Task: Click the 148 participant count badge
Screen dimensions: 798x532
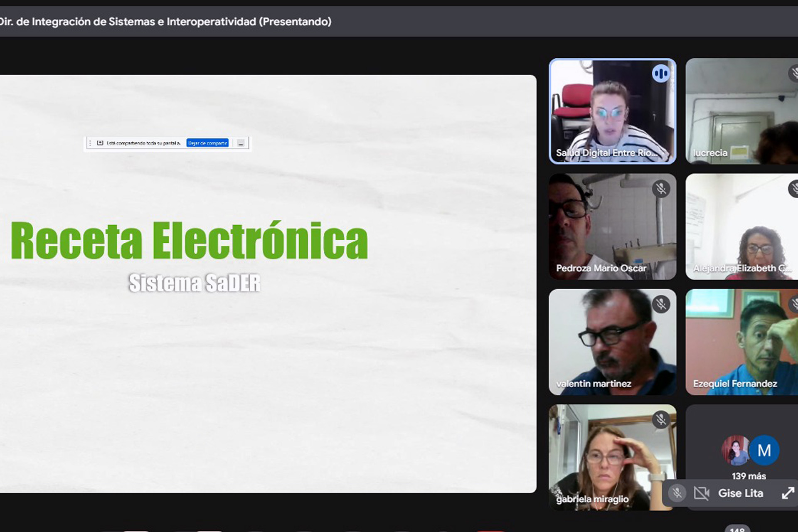Action: 737,529
